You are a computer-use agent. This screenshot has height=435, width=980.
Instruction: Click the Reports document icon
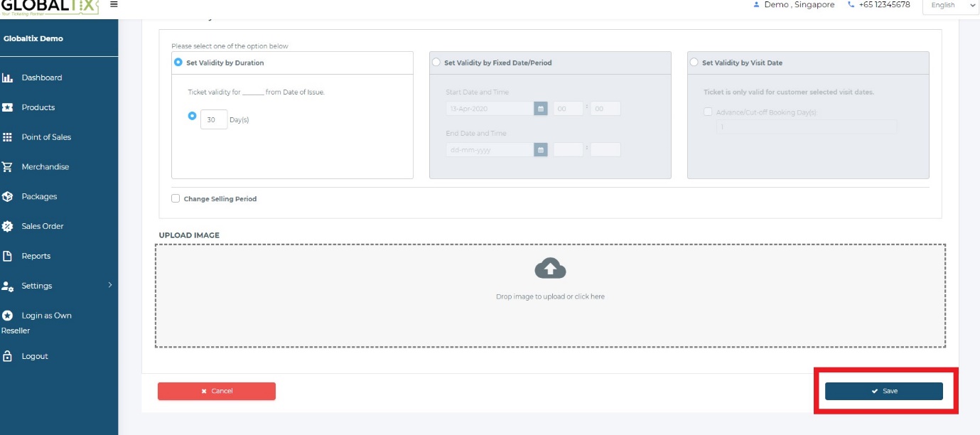click(x=8, y=256)
